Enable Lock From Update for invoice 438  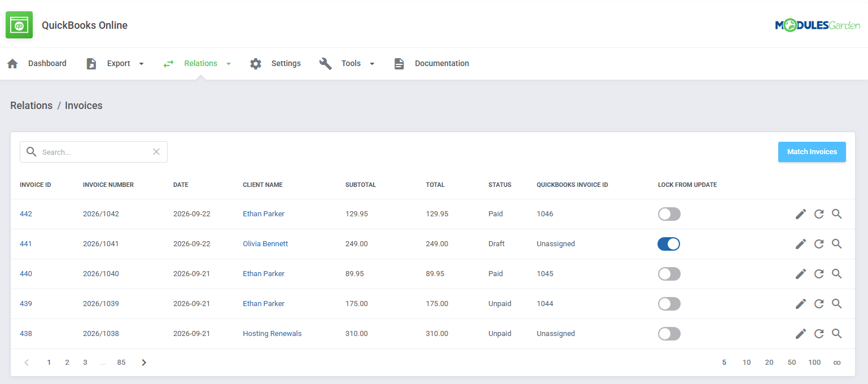[x=669, y=334]
